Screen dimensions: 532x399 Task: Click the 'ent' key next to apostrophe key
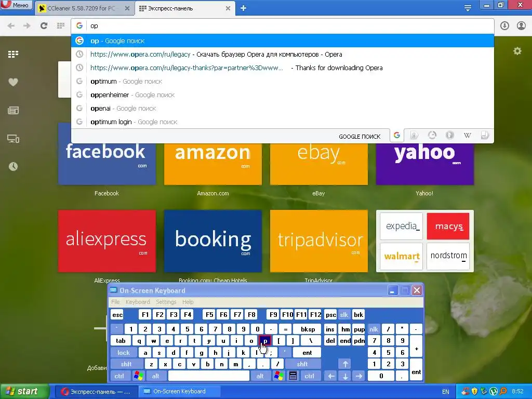tap(307, 353)
